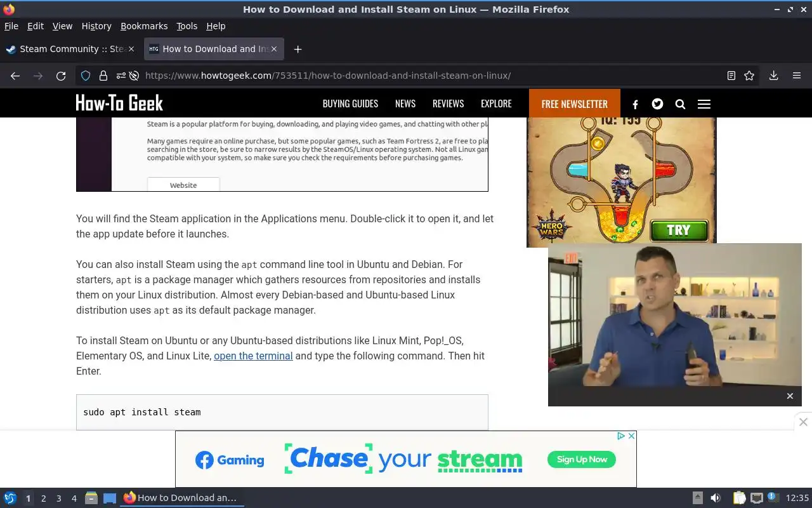The height and width of the screenshot is (508, 812).
Task: Open the file manager from taskbar
Action: pyautogui.click(x=91, y=498)
